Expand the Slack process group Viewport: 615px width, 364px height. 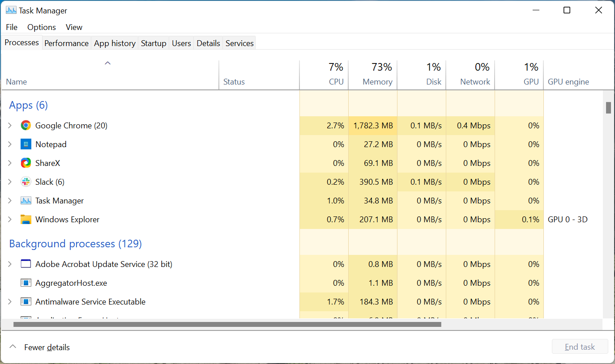[10, 182]
